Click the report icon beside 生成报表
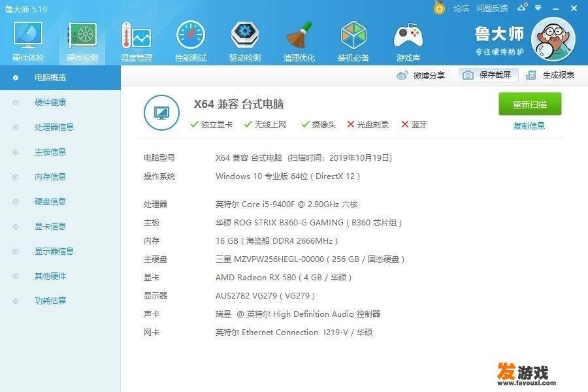 [x=531, y=75]
